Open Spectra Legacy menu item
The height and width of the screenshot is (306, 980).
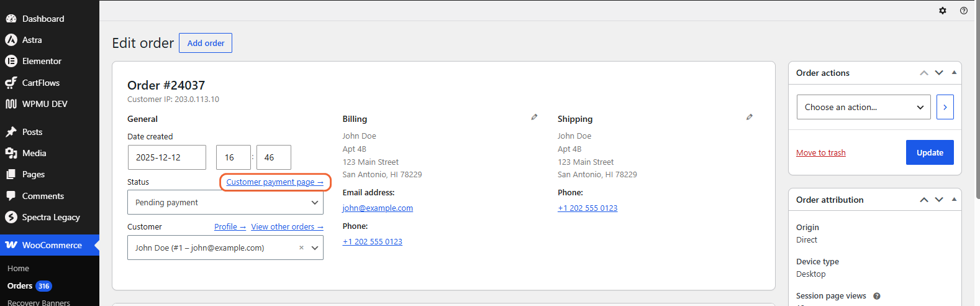pos(50,217)
